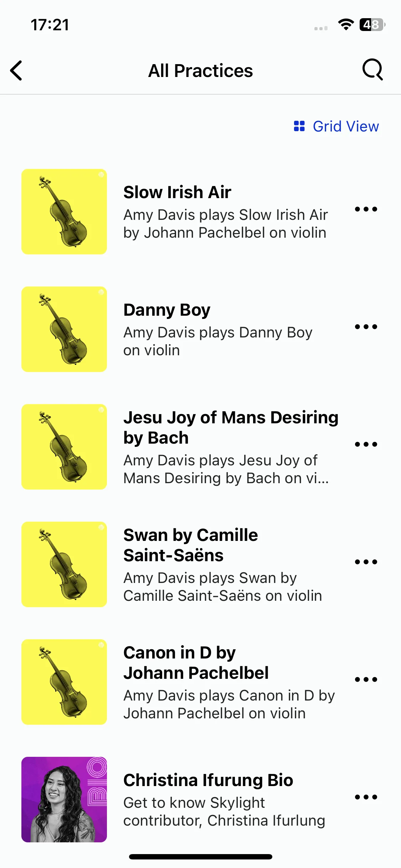
Task: Open the search magnifier icon
Action: click(372, 69)
